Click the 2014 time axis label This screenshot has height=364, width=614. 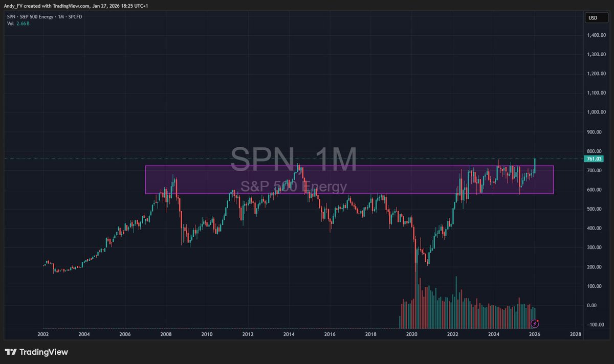(x=289, y=334)
